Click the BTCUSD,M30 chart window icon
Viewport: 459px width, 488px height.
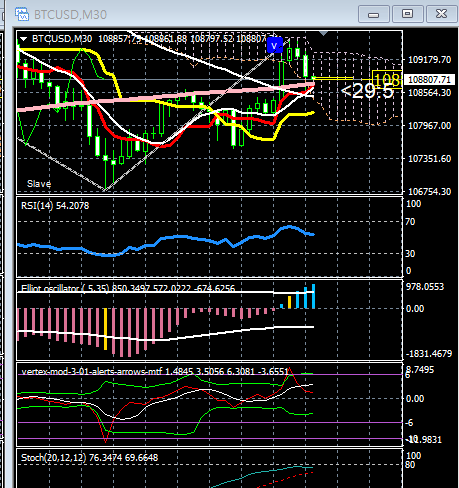click(x=22, y=14)
